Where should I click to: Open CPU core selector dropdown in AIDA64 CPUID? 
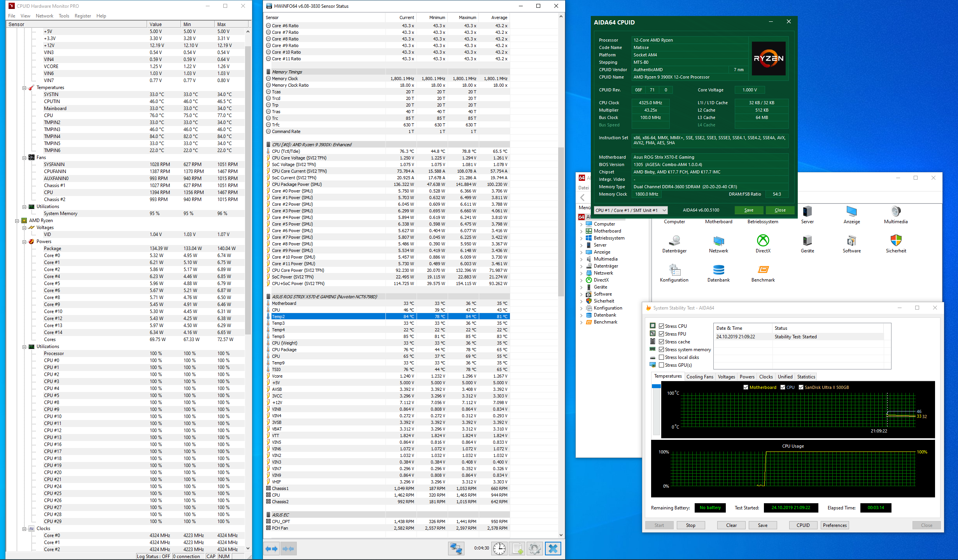pos(631,210)
